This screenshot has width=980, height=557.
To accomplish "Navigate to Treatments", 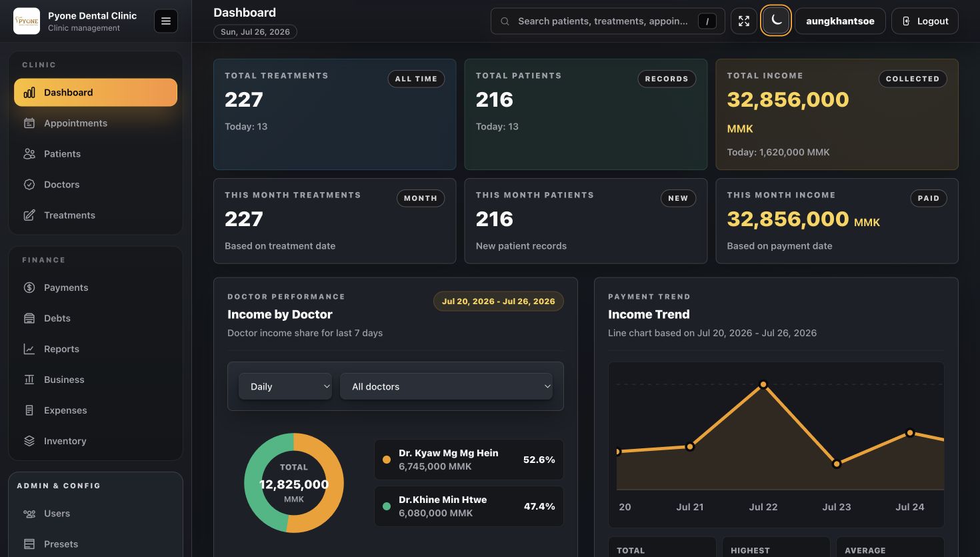I will coord(95,215).
